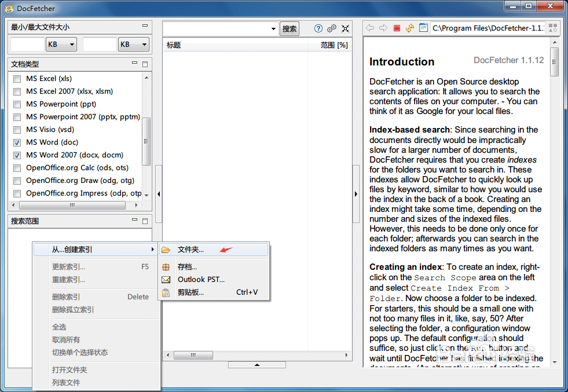
Task: Minimize the file size panel
Action: (145, 25)
